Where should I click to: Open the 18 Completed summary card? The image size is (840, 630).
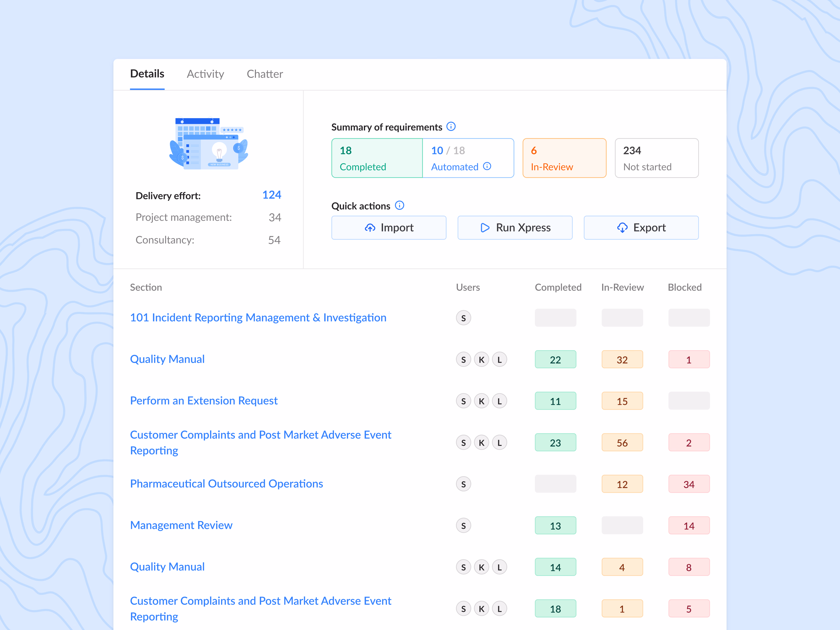377,158
